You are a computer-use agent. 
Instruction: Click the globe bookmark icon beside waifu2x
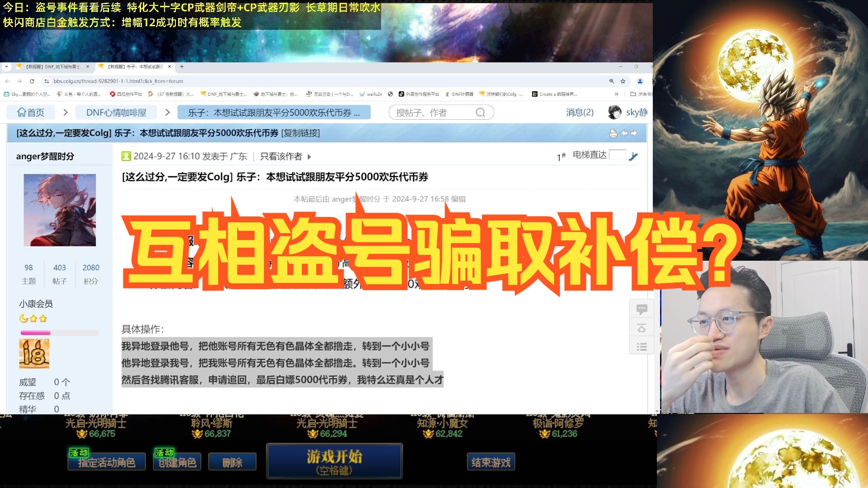(391, 94)
